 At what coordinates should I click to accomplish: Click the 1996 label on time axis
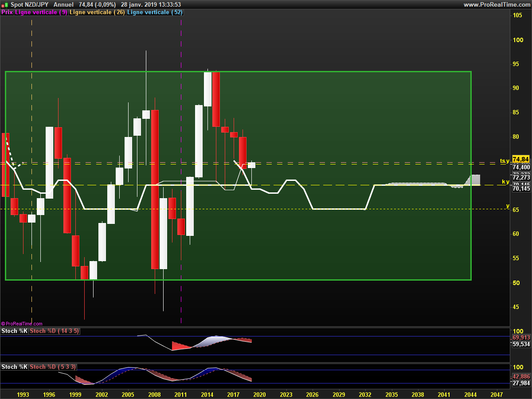(49, 394)
